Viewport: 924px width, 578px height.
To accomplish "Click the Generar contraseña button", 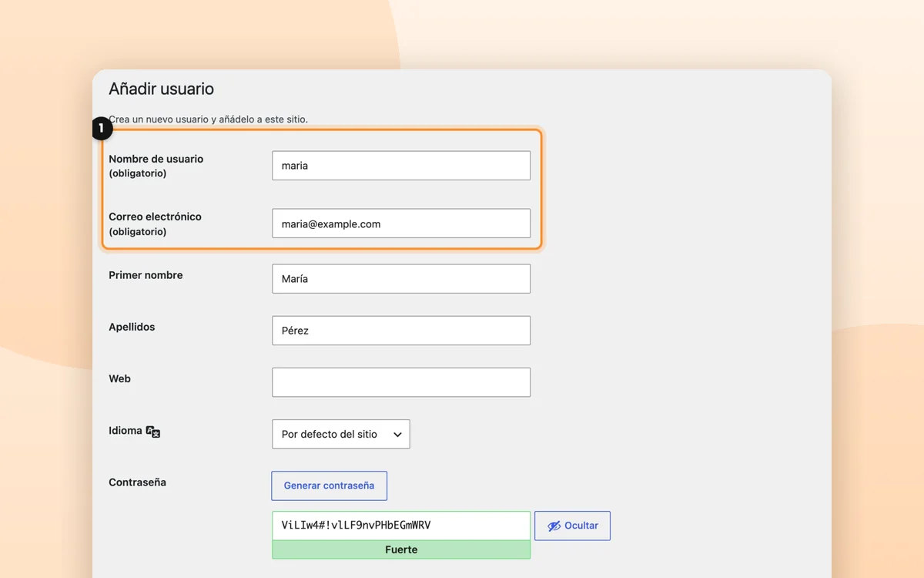I will 329,486.
